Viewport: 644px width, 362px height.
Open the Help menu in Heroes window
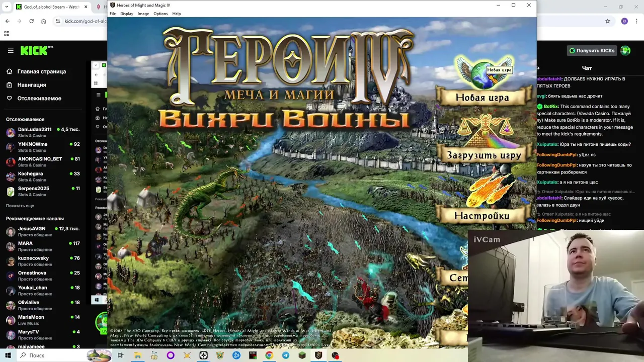[x=177, y=14]
